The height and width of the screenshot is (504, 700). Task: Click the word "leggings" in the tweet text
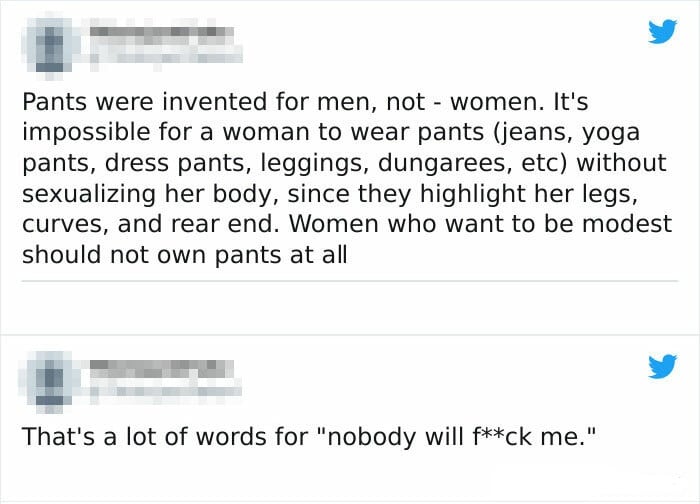click(x=311, y=163)
